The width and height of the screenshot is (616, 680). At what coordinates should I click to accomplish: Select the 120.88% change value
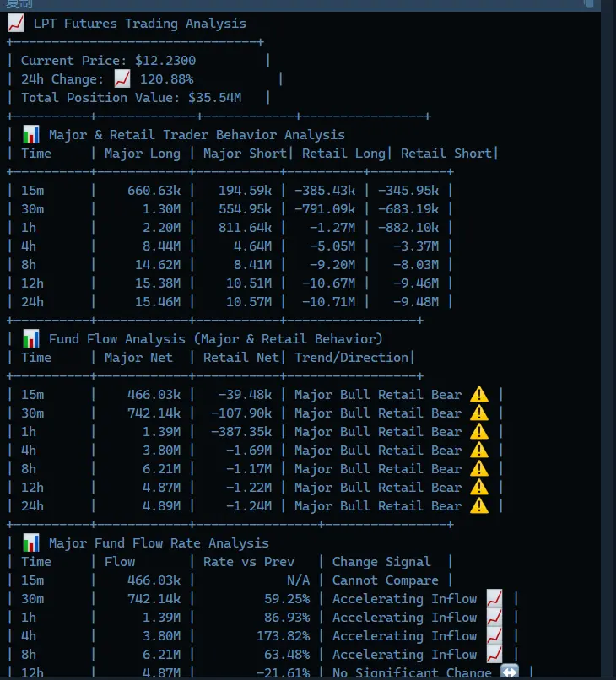[x=166, y=79]
